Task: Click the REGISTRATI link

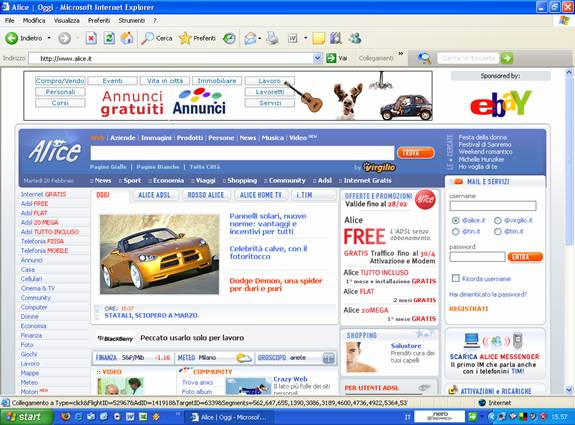Action: [469, 309]
